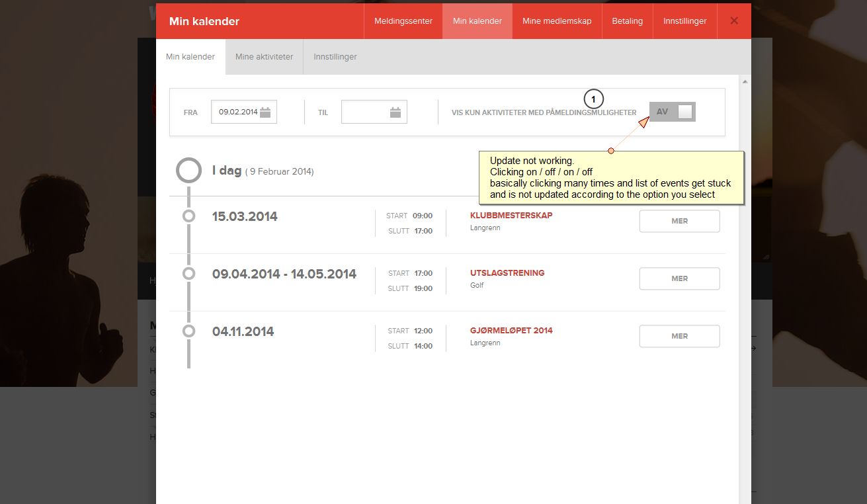This screenshot has width=867, height=504.
Task: Click the end time 19:00 for Utslagstrening
Action: [423, 289]
